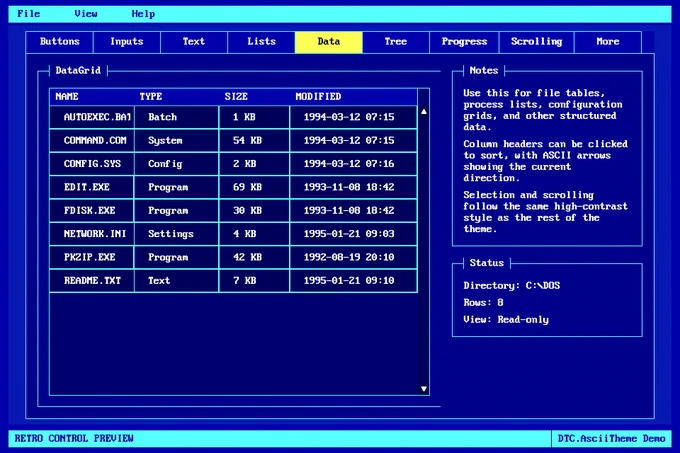Image resolution: width=680 pixels, height=453 pixels.
Task: Click the scroll down arrow in DataGrid
Action: coord(424,389)
